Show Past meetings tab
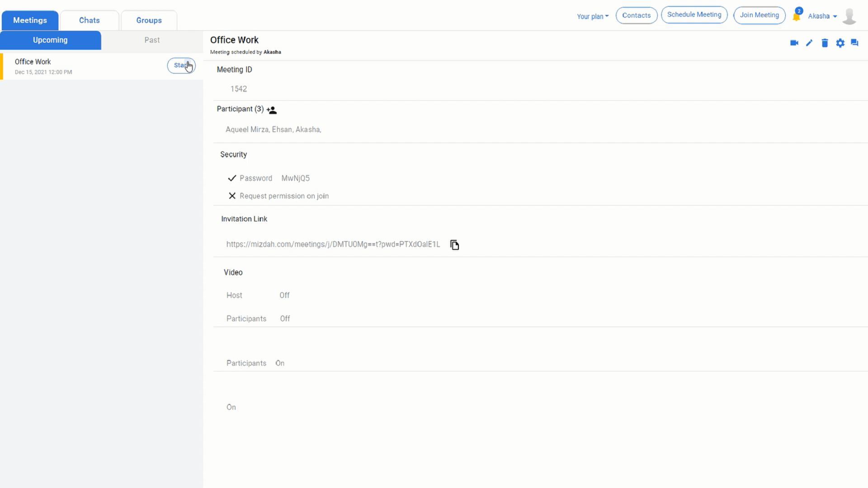The width and height of the screenshot is (868, 488). tap(152, 40)
